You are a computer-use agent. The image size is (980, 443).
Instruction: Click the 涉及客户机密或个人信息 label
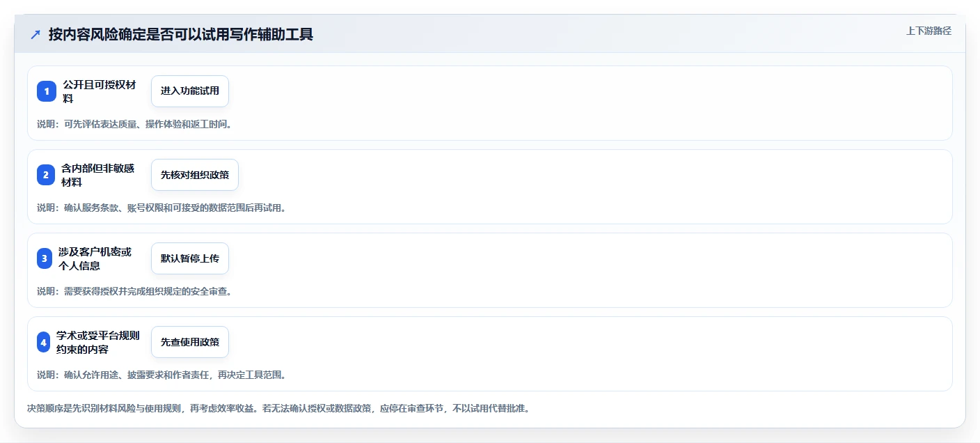[x=95, y=258]
